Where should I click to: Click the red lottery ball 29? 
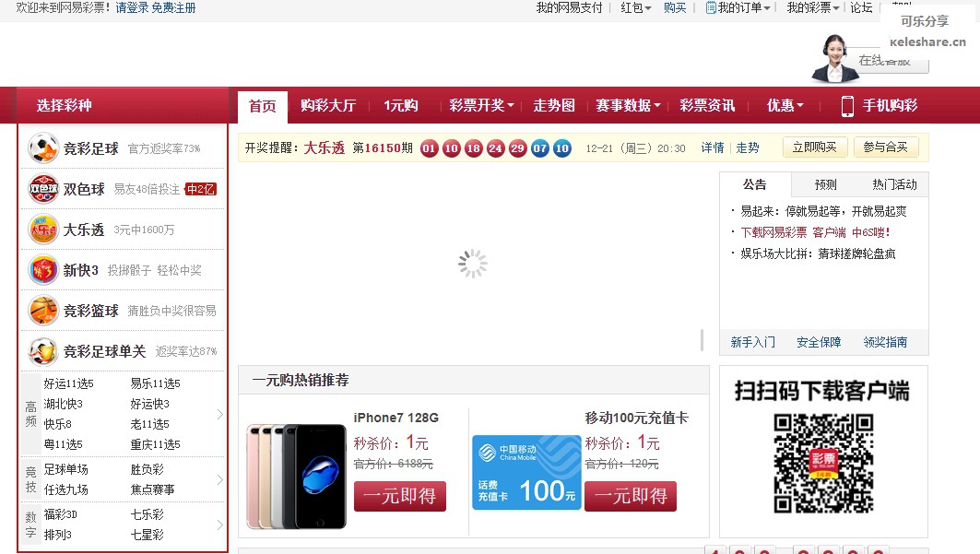[x=517, y=148]
